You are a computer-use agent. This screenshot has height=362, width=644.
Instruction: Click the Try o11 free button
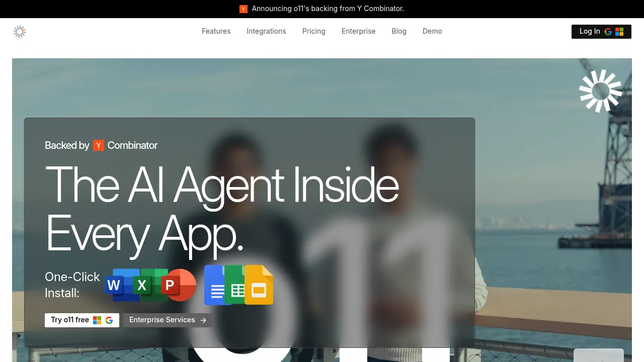82,320
